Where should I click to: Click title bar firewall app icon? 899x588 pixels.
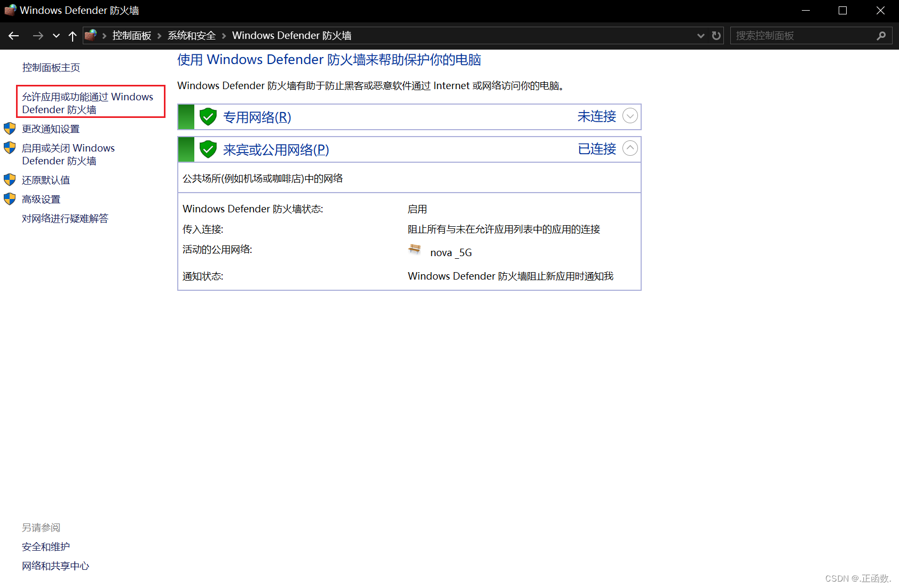click(10, 10)
